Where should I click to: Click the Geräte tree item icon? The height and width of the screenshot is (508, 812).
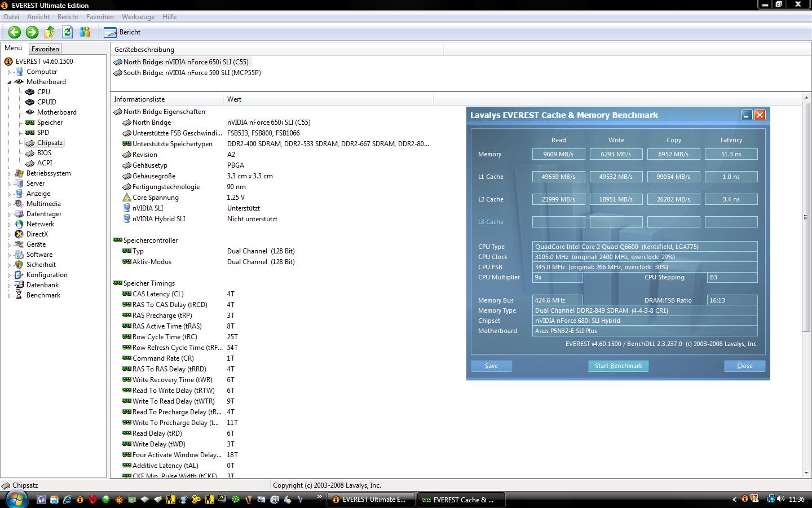(19, 244)
